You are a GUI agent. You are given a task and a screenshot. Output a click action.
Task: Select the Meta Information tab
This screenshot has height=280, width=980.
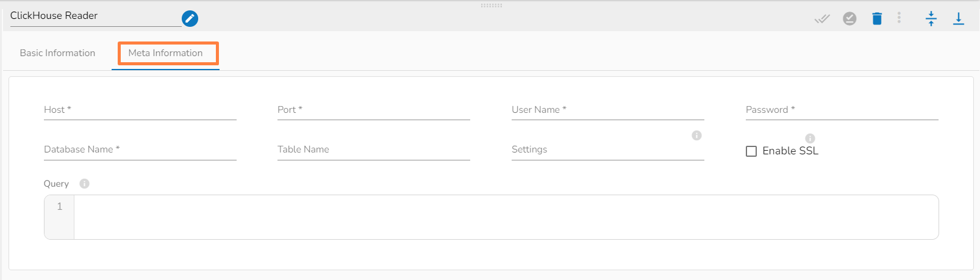(165, 53)
